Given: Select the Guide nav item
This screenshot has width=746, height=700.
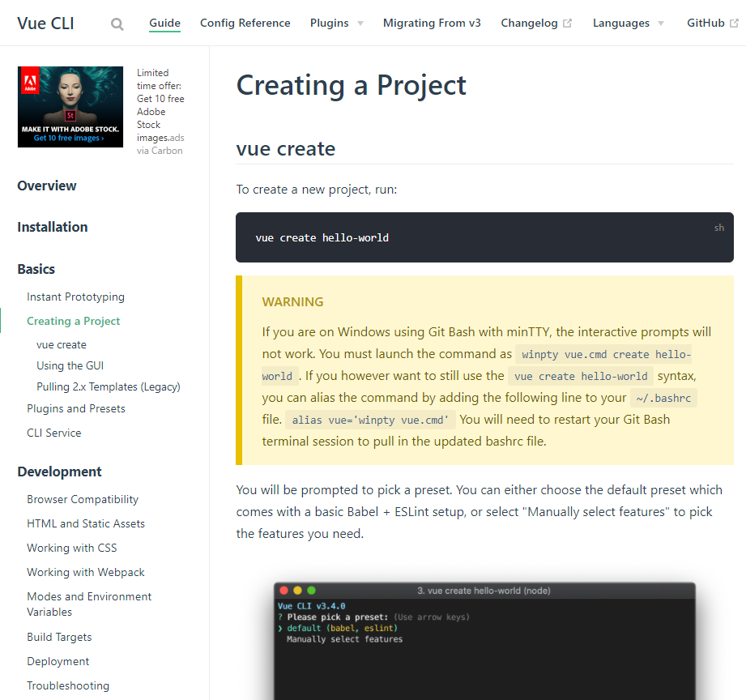Looking at the screenshot, I should pyautogui.click(x=164, y=23).
